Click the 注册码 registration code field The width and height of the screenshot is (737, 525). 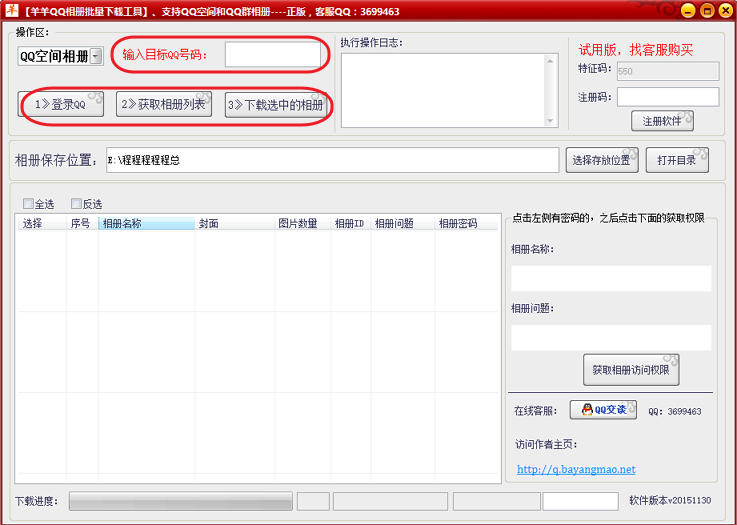[668, 97]
